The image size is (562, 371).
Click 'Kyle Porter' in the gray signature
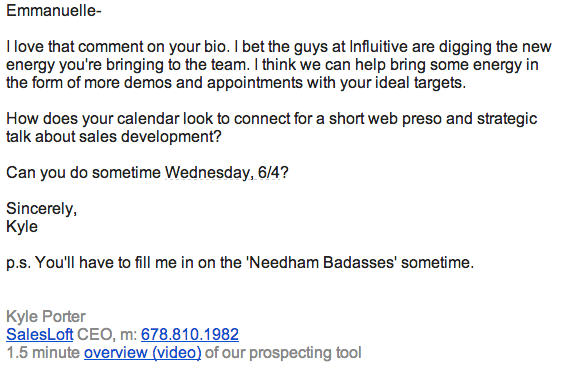coord(46,317)
